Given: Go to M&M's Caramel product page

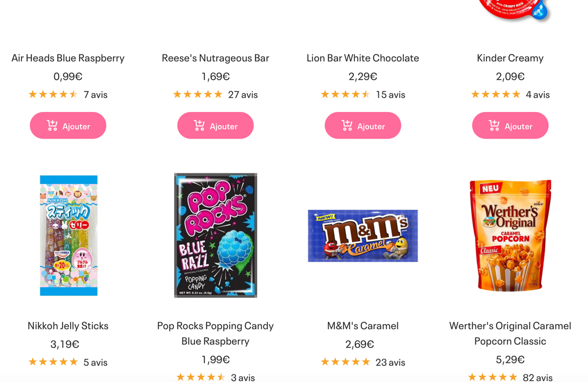Looking at the screenshot, I should (x=363, y=326).
